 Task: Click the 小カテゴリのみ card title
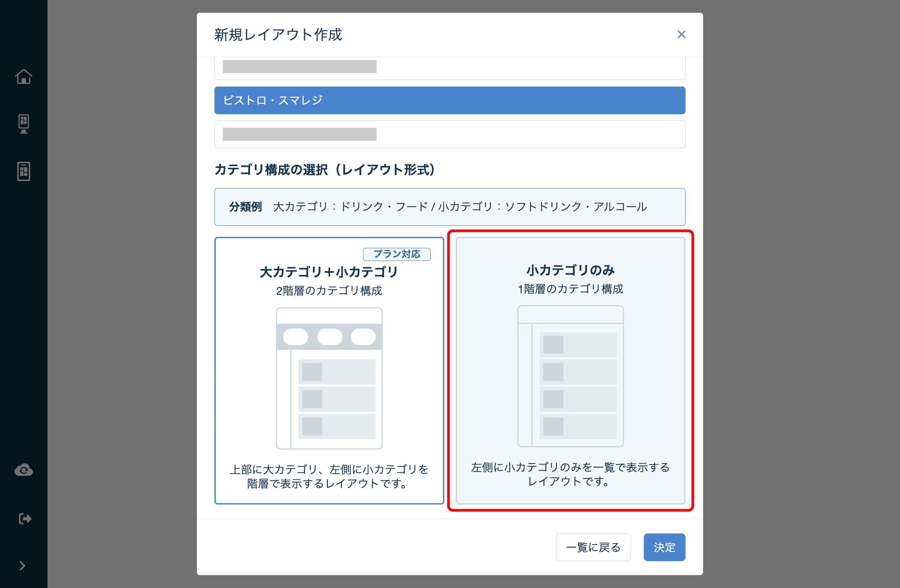[570, 270]
